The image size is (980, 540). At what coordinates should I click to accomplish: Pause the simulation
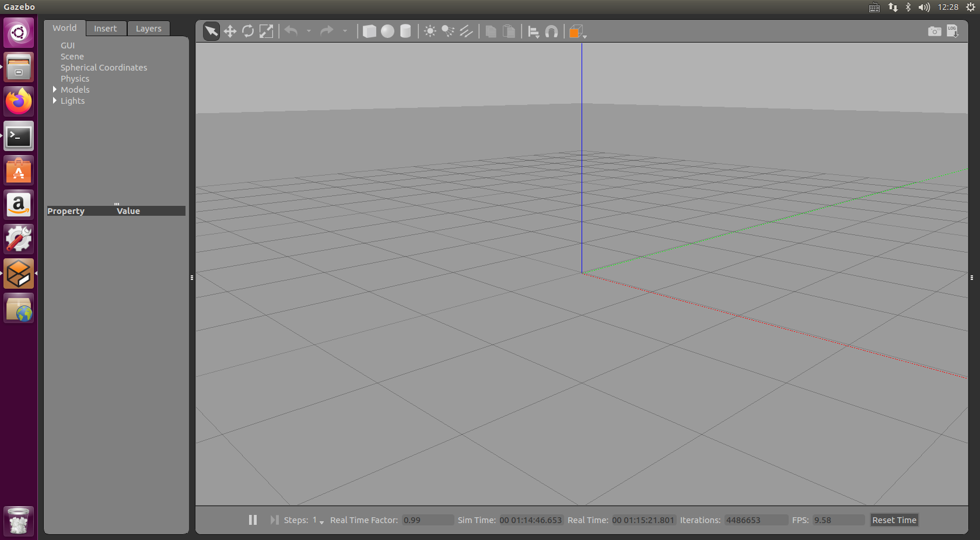[x=253, y=520]
